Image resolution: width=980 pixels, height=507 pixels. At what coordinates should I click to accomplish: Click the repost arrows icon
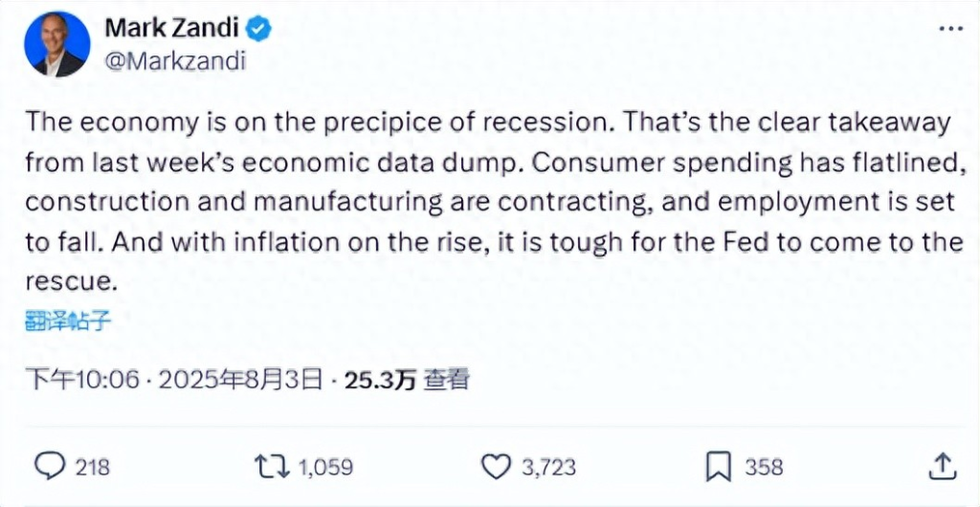(x=271, y=467)
